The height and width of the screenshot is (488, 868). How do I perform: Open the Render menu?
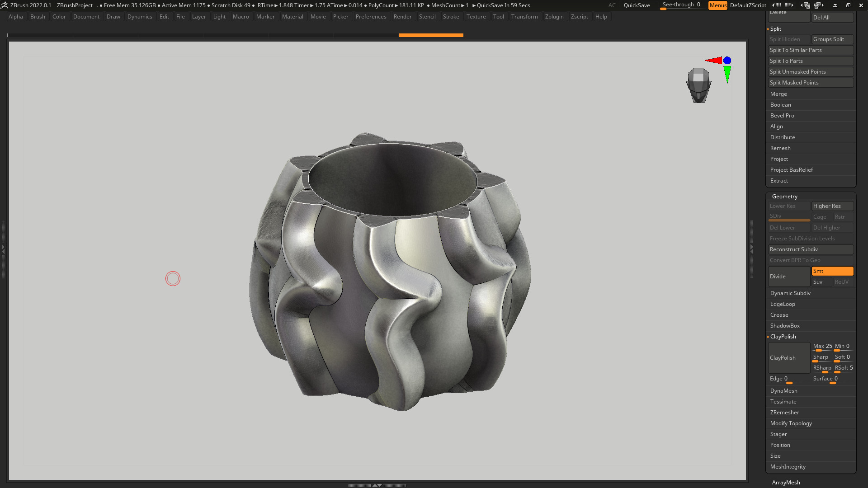click(402, 17)
